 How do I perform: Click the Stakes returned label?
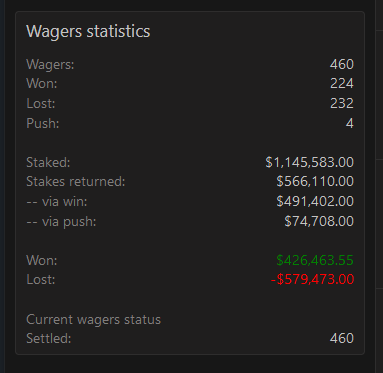tap(76, 182)
